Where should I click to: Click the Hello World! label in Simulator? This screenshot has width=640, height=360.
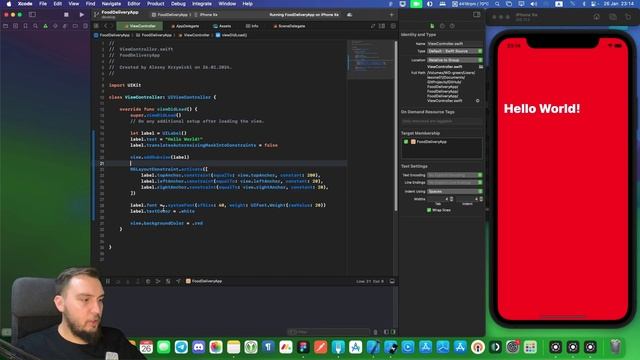(542, 109)
